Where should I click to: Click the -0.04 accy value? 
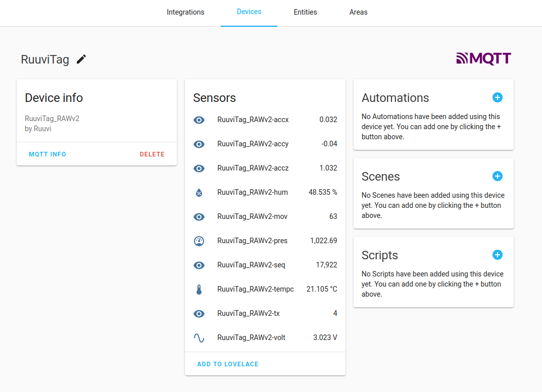[x=329, y=144]
